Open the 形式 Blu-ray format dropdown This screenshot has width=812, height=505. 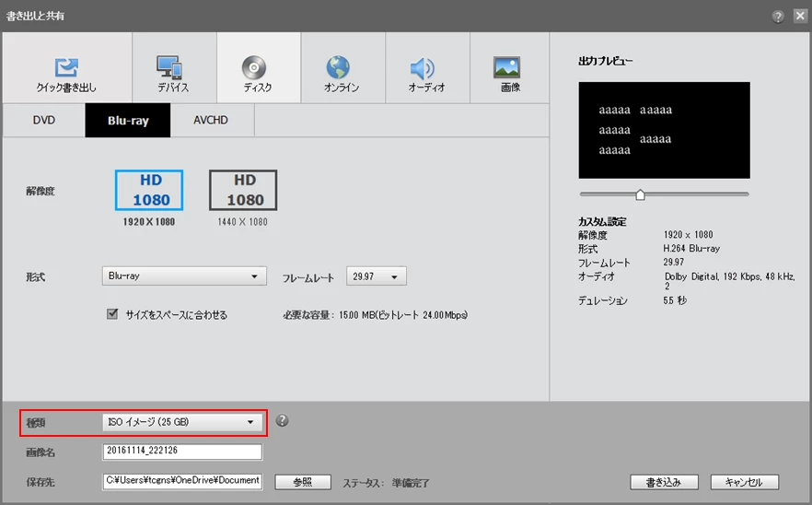coord(184,276)
